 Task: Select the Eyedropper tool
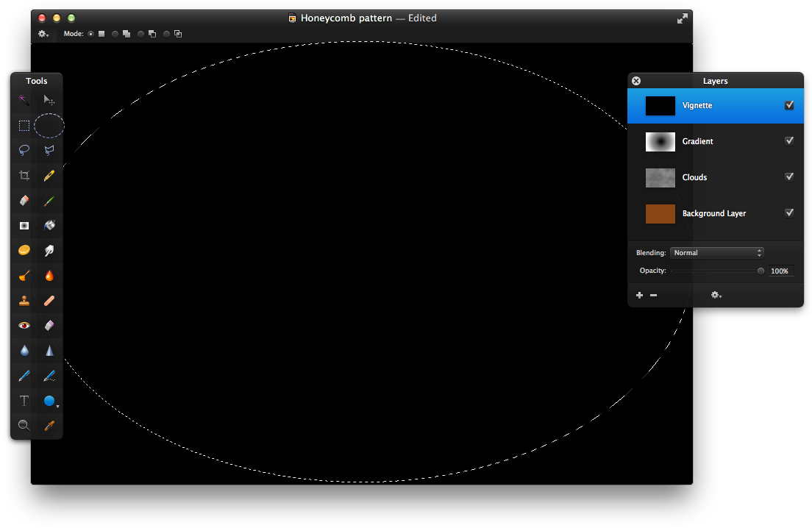pyautogui.click(x=49, y=425)
